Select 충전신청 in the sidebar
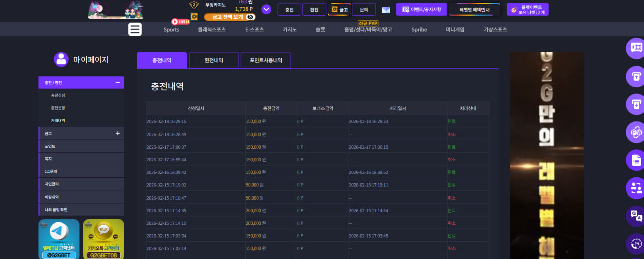644x259 pixels. pyautogui.click(x=58, y=95)
